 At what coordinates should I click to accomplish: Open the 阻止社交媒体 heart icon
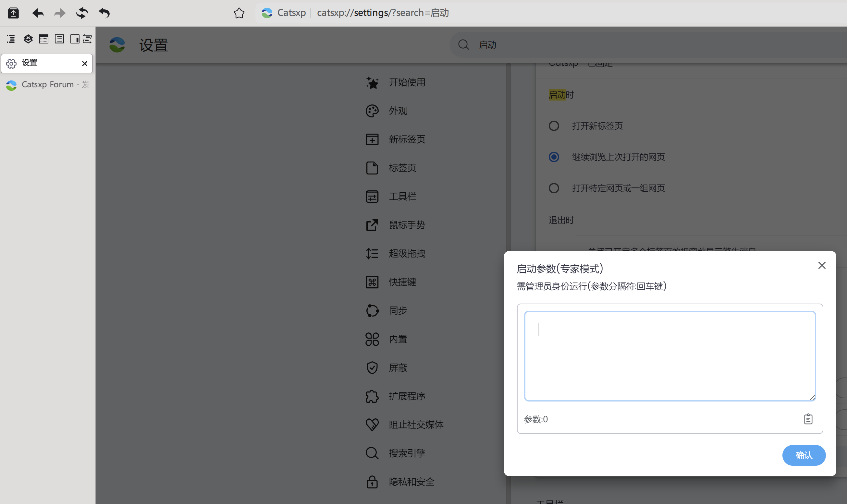click(372, 425)
